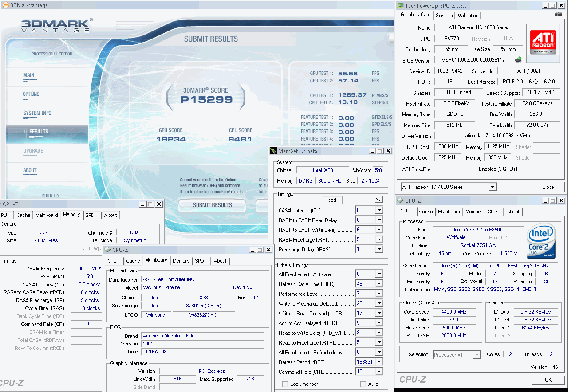Open RAS# to CAS# Read Delay dropdown
The width and height of the screenshot is (568, 392).
(x=379, y=220)
